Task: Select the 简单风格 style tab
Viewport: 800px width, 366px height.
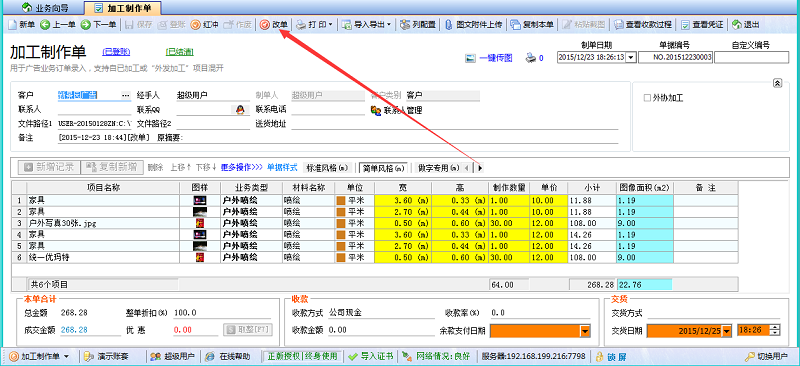Action: click(x=384, y=167)
